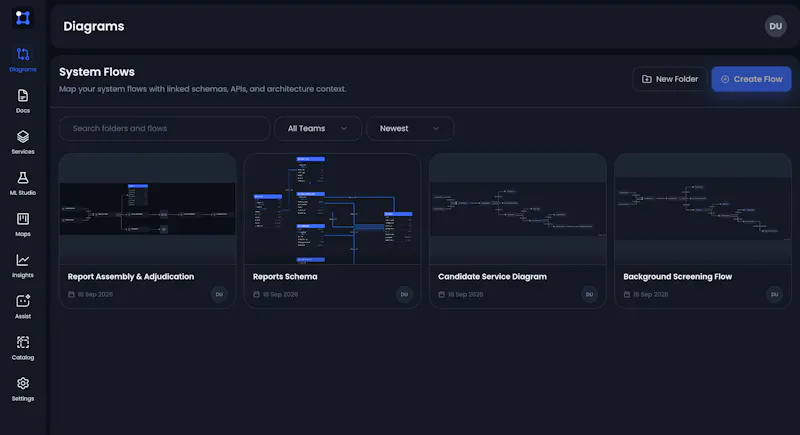Go to the Services sidebar section
Viewport: 800px width, 435px height.
(22, 142)
